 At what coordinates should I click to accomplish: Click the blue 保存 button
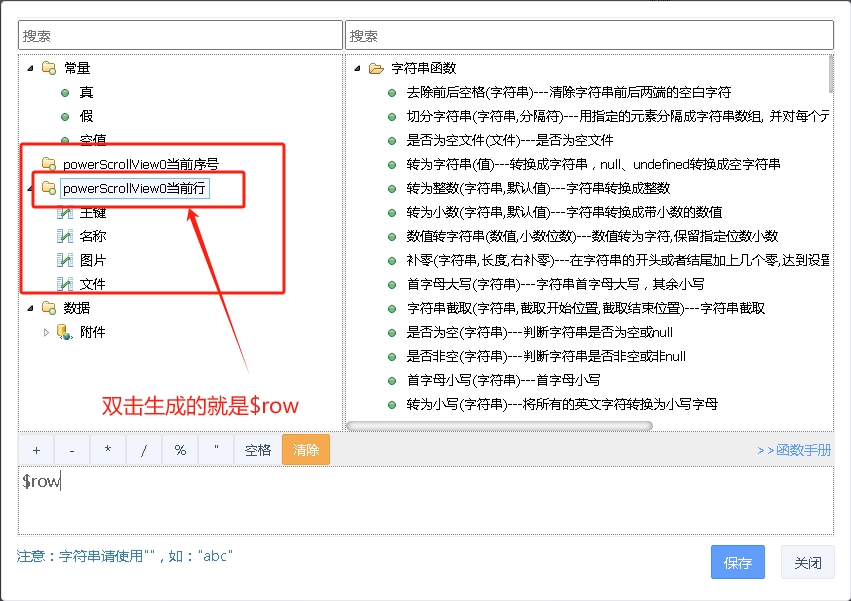(737, 563)
